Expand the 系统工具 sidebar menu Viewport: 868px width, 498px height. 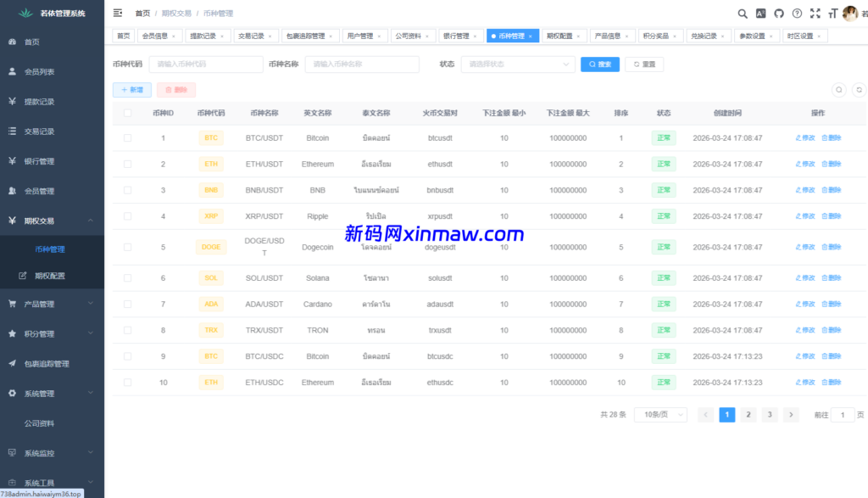click(x=52, y=483)
